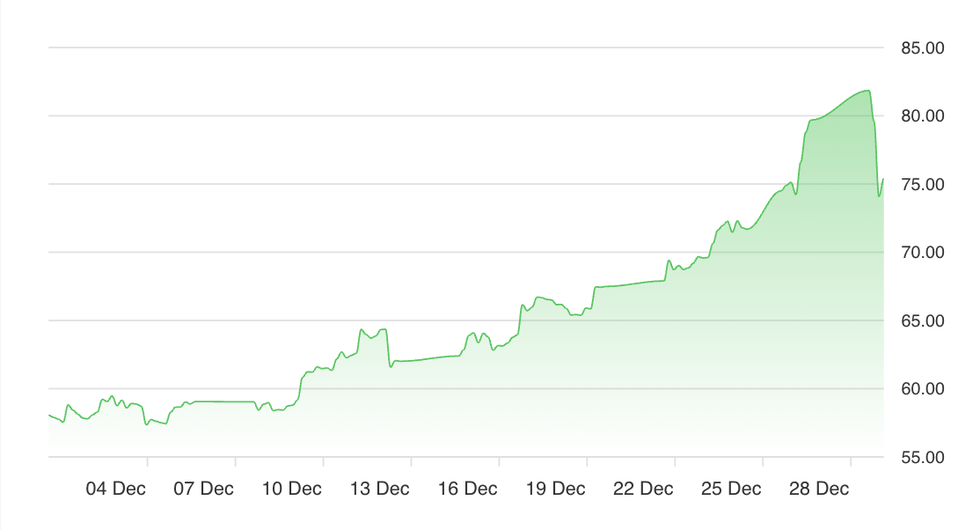The width and height of the screenshot is (980, 530).
Task: Select the 80.00 price axis label
Action: point(923,116)
